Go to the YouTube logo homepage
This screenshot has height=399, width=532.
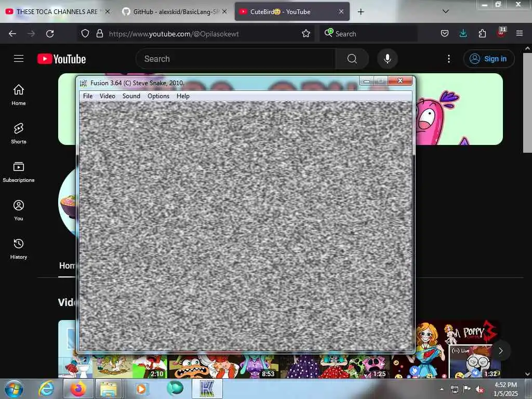(x=62, y=59)
